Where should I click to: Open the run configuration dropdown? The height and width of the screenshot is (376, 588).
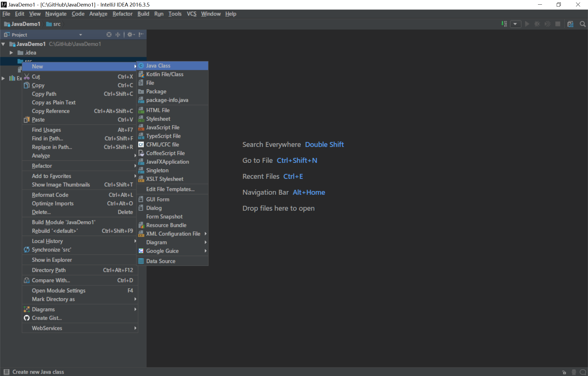click(515, 24)
